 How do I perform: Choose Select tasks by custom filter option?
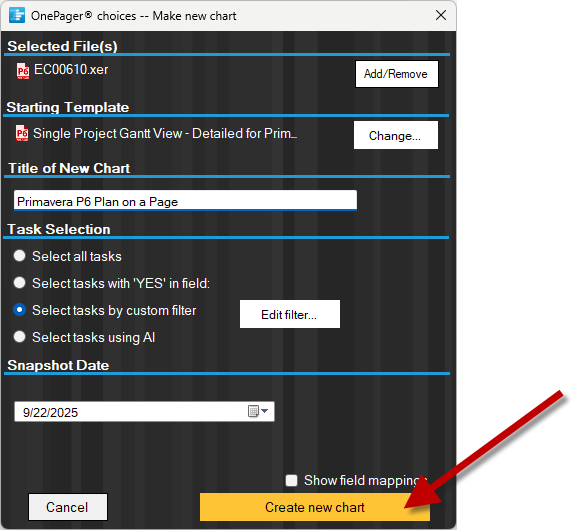(19, 310)
